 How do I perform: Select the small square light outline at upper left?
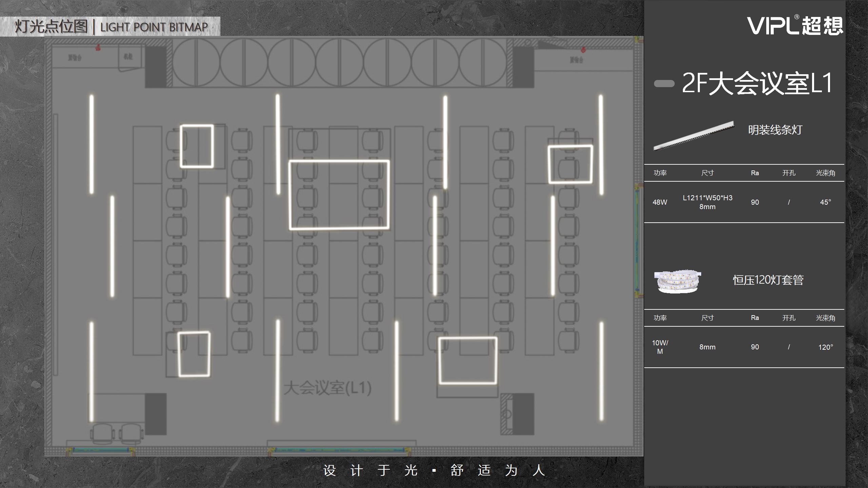197,146
